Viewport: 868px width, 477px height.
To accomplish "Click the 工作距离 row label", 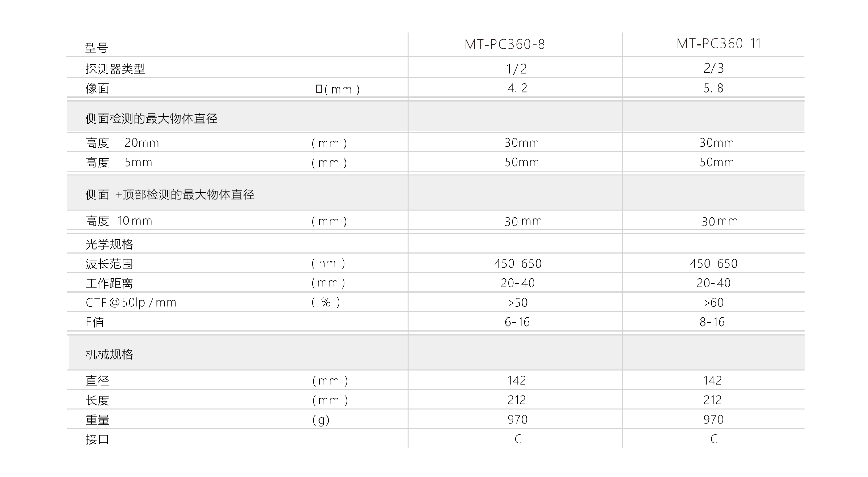I will 109,283.
